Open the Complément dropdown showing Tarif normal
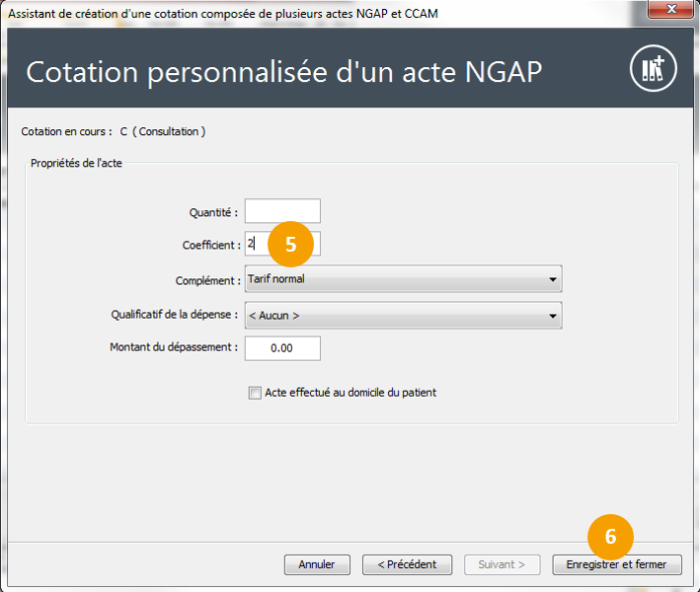This screenshot has width=700, height=592. pos(395,279)
